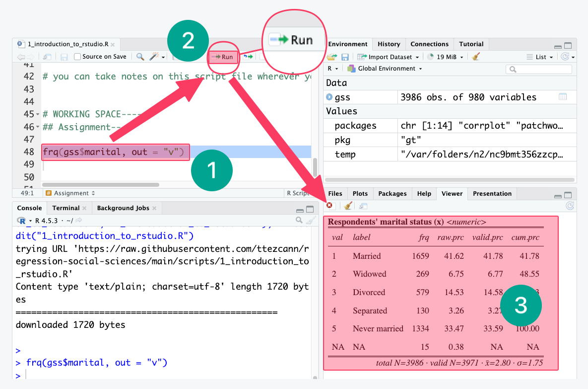Clear console with the broom icon
This screenshot has height=389, width=588.
coord(311,221)
